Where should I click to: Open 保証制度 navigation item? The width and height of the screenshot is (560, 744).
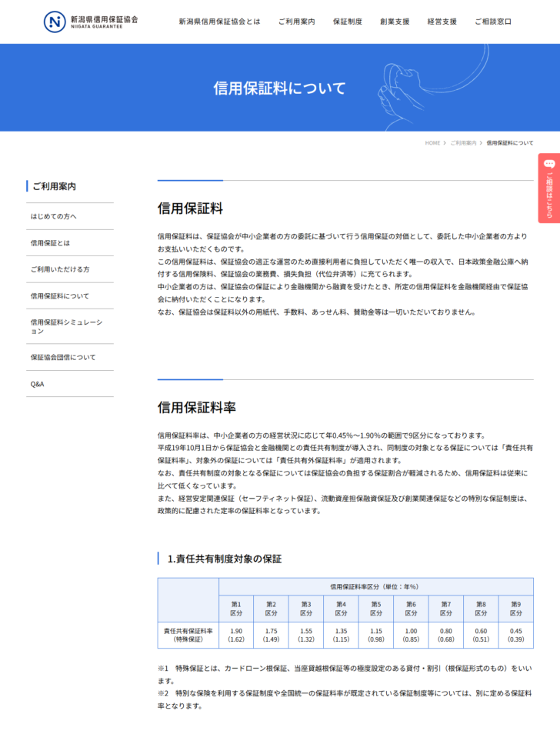coord(348,22)
